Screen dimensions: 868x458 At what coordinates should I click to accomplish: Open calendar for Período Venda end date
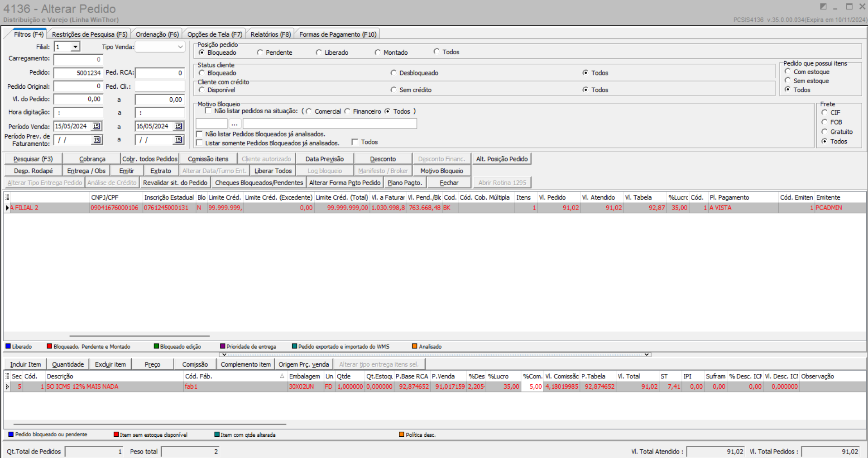pos(178,126)
